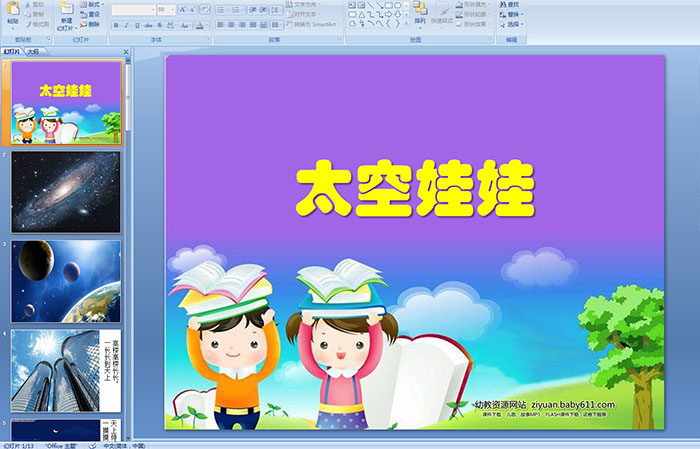Screen dimensions: 700x449
Task: Pick the rectangle shape in gallery
Action: (x=388, y=5)
